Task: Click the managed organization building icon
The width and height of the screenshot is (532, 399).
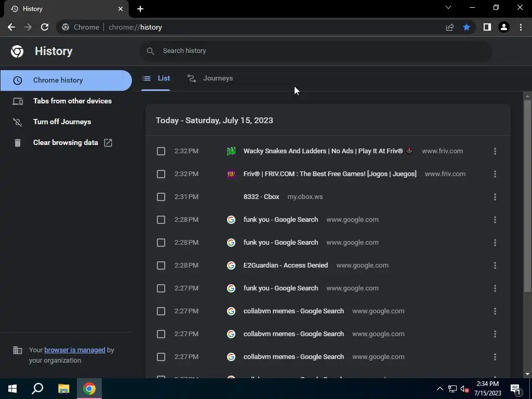Action: coord(17,350)
